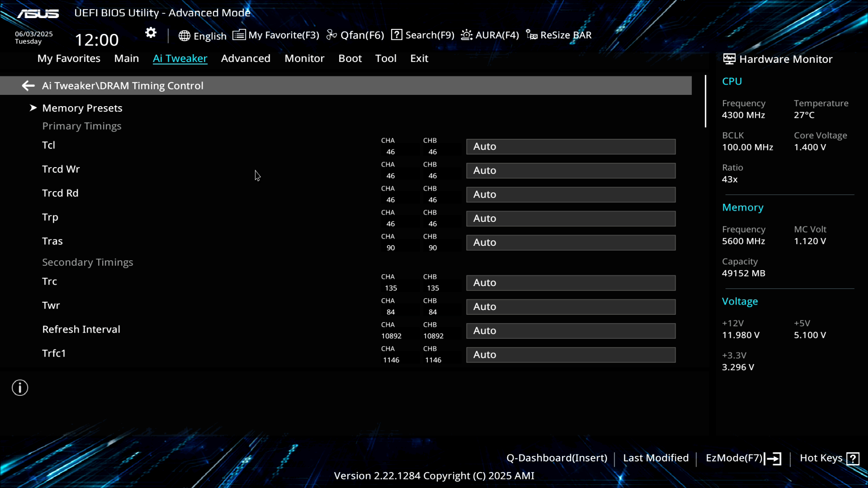Switch to the Advanced tab
The width and height of the screenshot is (868, 488).
pyautogui.click(x=245, y=58)
